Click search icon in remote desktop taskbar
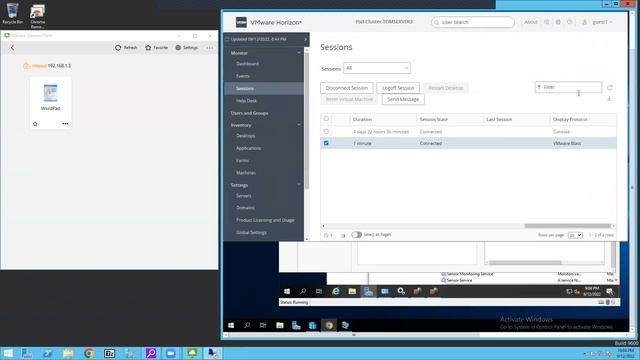Screen dimensions: 640x360 pyautogui.click(x=247, y=325)
